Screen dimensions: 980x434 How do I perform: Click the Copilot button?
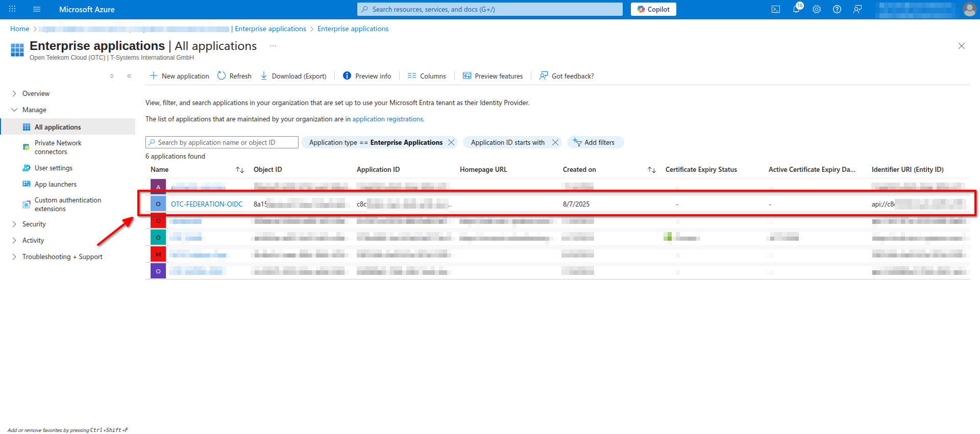[x=653, y=9]
